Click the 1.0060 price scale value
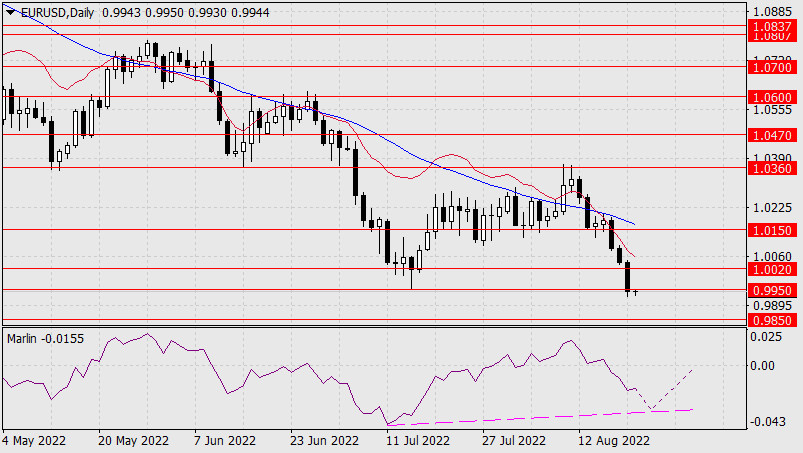Viewport: 803px width, 453px height. [772, 256]
